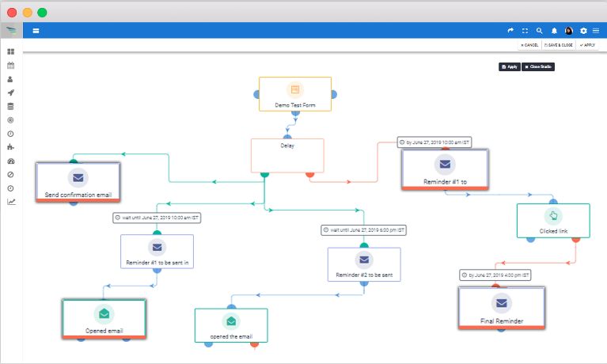This screenshot has width=607, height=364.
Task: Toggle fullscreen mode icon in top bar
Action: coord(525,31)
